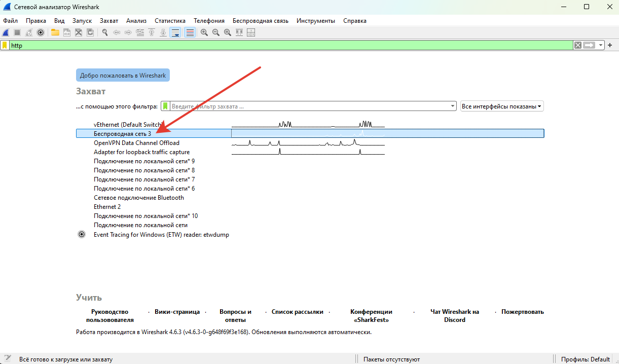Click the go to first packet icon
The width and height of the screenshot is (619, 364).
click(152, 32)
